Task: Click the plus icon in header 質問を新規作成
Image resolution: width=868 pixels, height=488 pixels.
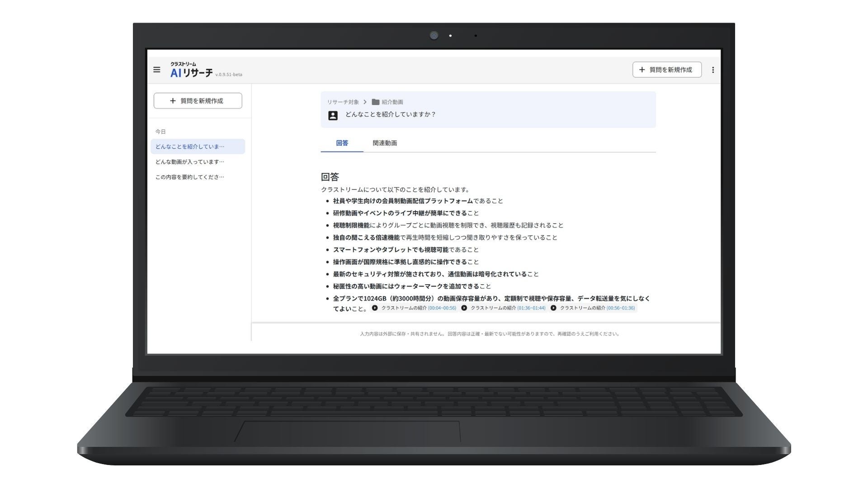Action: point(642,70)
